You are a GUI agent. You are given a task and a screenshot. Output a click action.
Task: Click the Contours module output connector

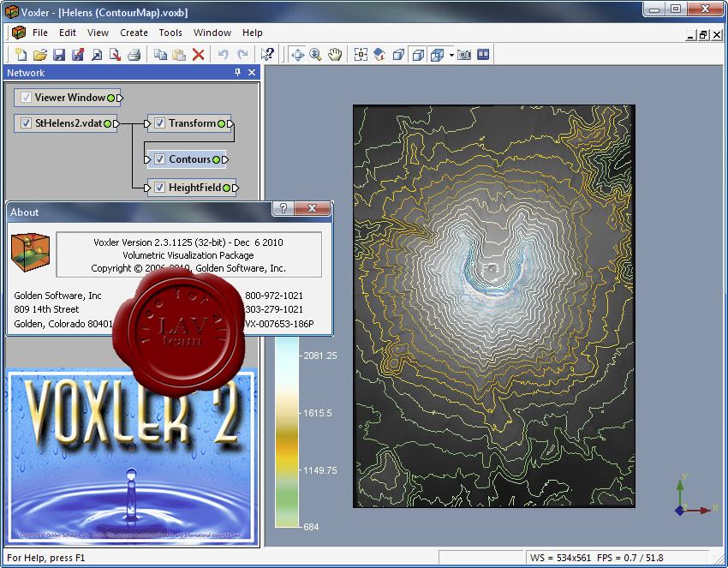tap(225, 159)
